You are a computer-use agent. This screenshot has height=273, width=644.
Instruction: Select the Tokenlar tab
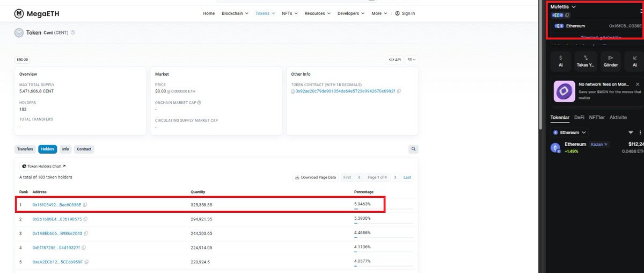coord(560,117)
